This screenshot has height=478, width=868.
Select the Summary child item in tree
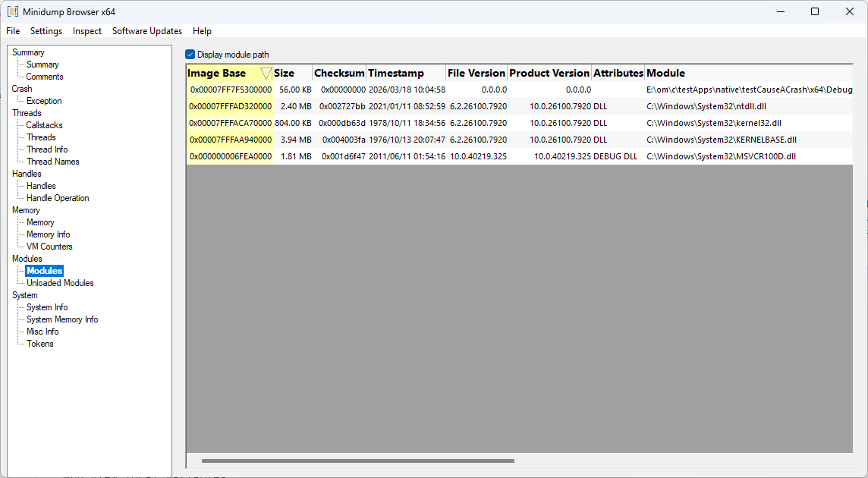42,64
